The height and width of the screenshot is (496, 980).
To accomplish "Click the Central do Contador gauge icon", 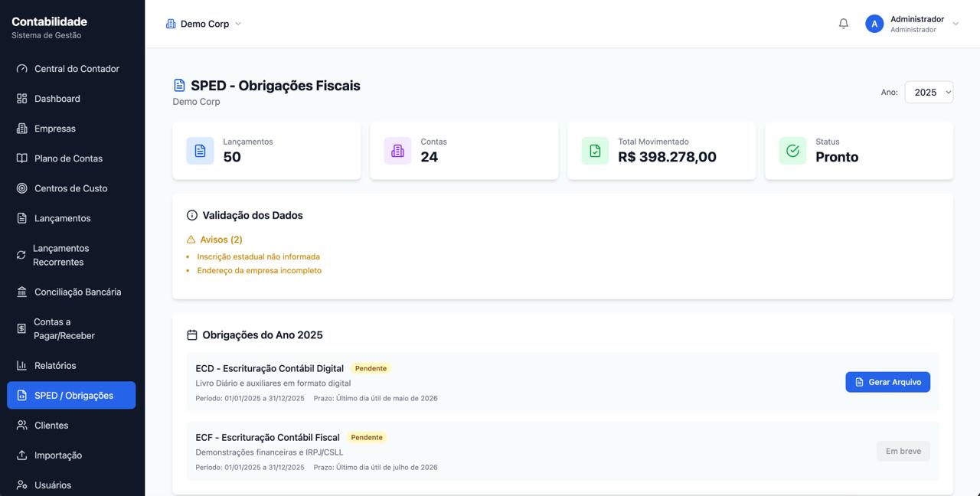I will [x=22, y=69].
